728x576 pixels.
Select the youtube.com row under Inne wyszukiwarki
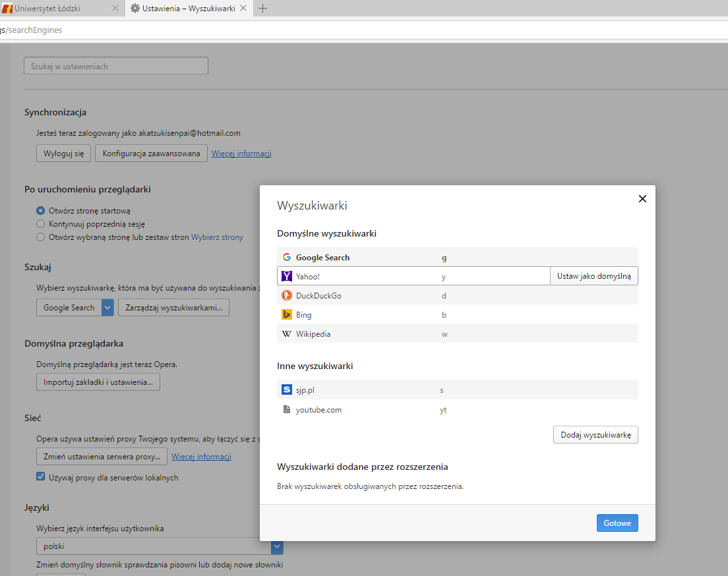click(x=458, y=409)
